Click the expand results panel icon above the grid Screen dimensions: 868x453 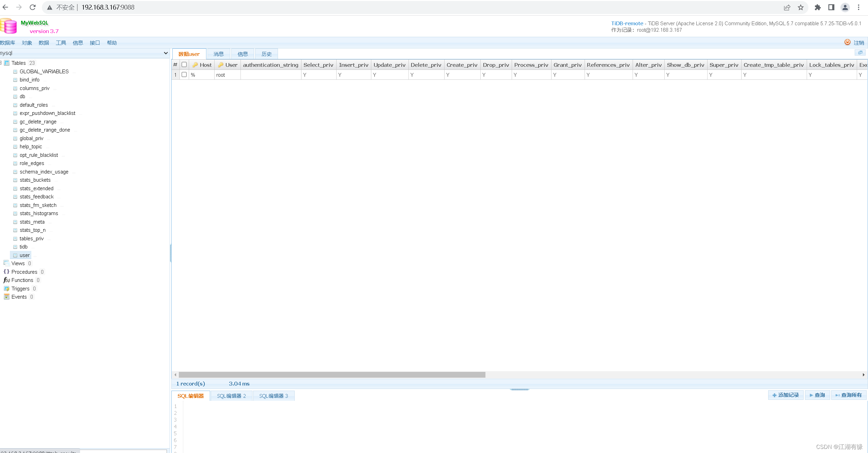coord(861,53)
